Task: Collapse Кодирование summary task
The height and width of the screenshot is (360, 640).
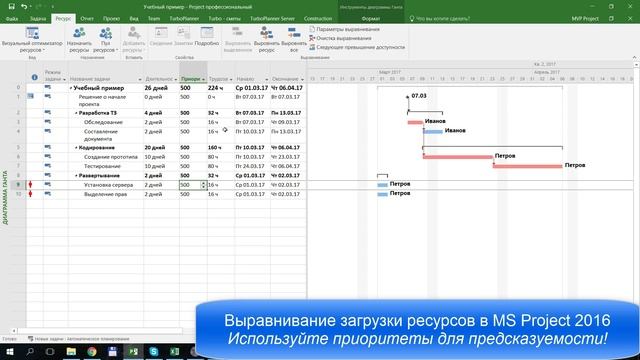Action: pos(76,147)
